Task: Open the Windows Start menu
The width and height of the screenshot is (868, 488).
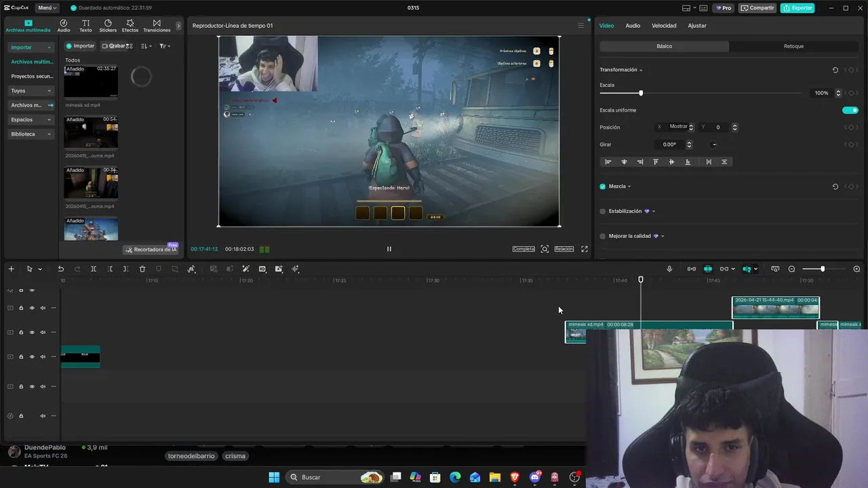Action: [x=274, y=477]
